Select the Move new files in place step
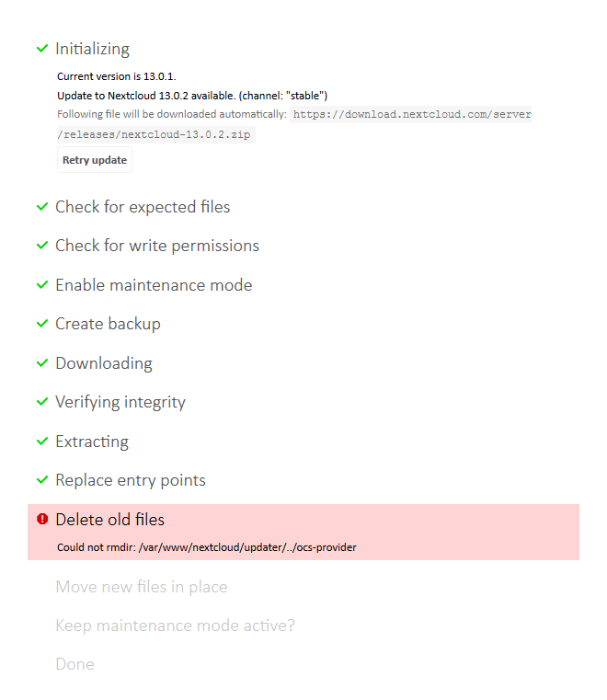Image resolution: width=607 pixels, height=700 pixels. [x=142, y=587]
